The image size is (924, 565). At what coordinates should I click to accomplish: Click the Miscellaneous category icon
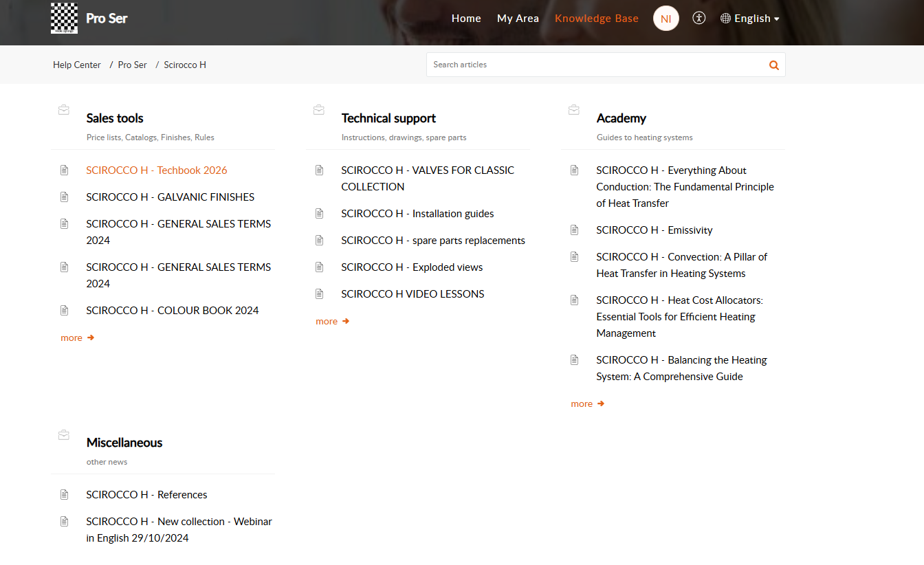coord(64,434)
